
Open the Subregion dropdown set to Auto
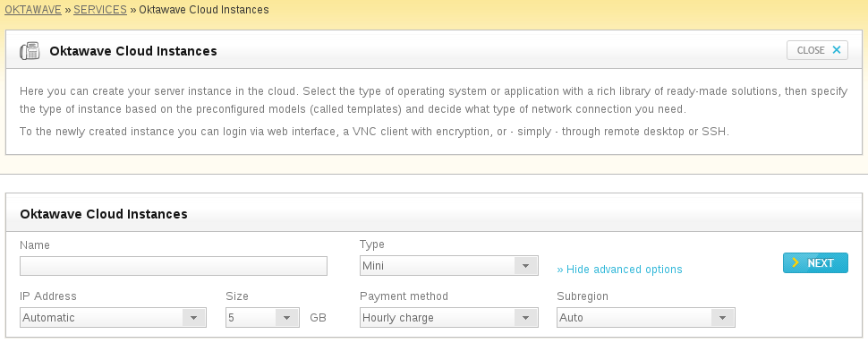[x=646, y=318]
